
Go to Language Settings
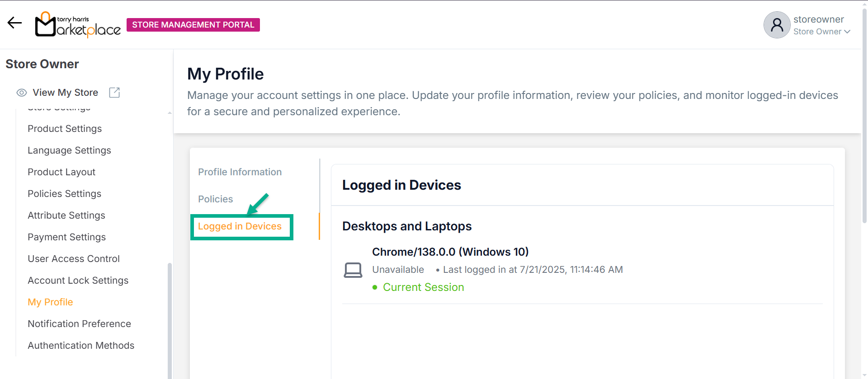(69, 150)
